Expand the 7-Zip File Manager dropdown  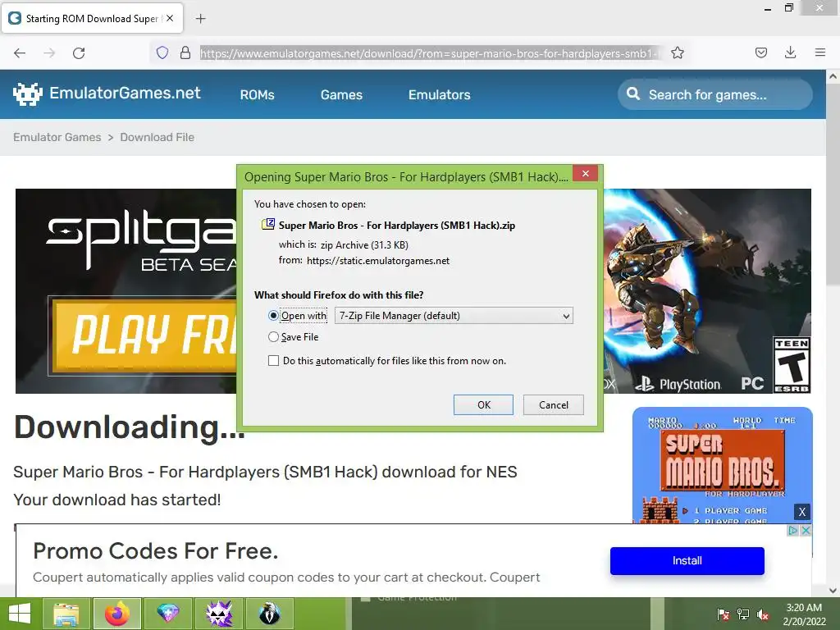pyautogui.click(x=454, y=316)
